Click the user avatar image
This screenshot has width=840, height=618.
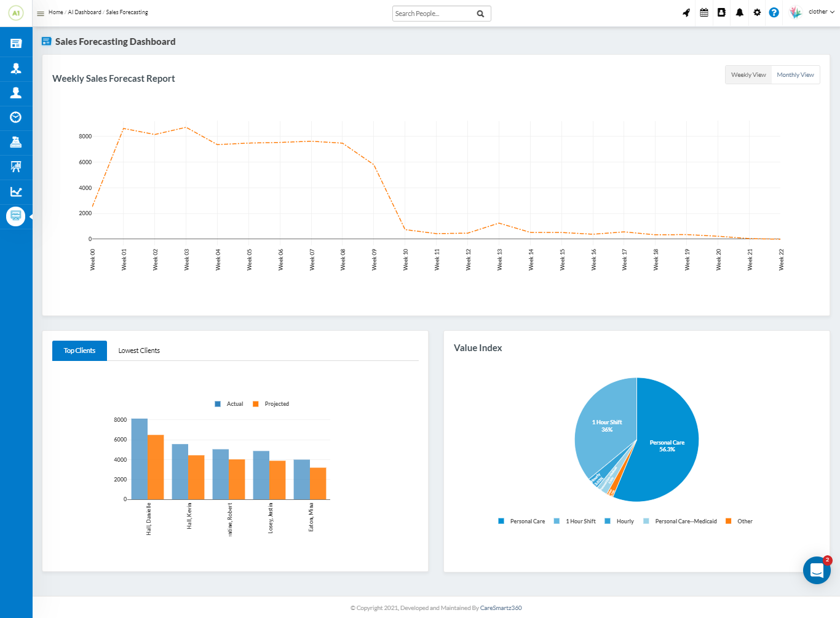pyautogui.click(x=796, y=12)
